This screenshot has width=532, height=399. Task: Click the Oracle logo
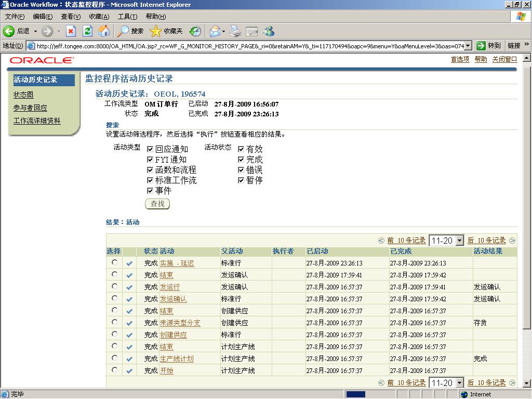(x=42, y=60)
